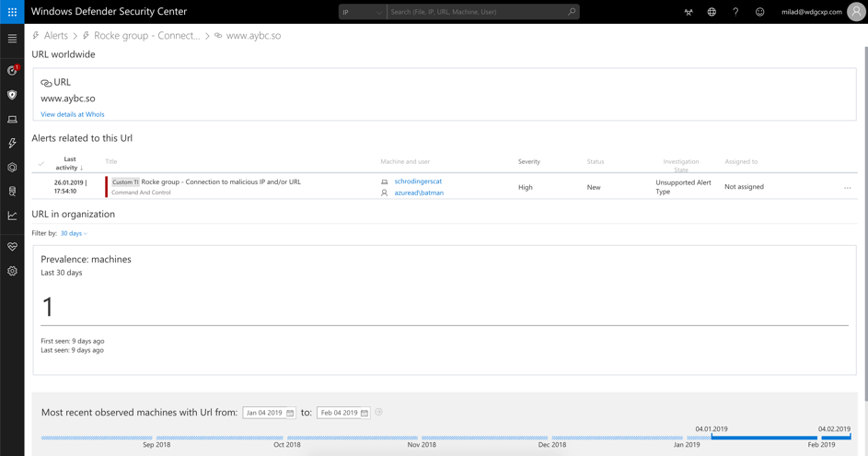868x456 pixels.
Task: Click the Not assigned cell
Action: point(744,187)
